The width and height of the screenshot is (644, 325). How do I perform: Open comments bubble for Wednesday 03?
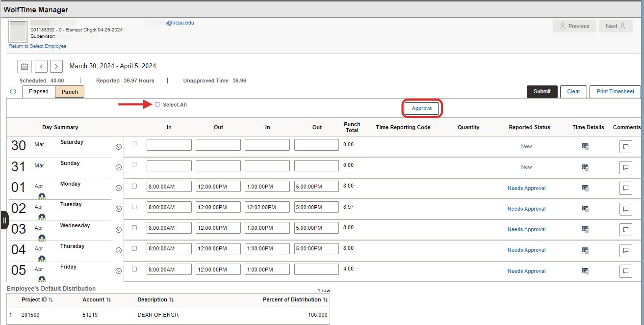626,230
